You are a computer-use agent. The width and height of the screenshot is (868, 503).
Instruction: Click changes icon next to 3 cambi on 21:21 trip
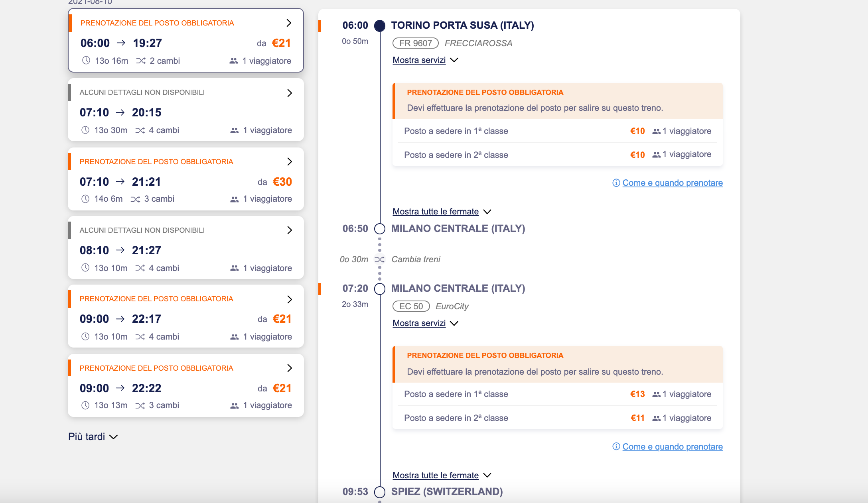click(135, 199)
